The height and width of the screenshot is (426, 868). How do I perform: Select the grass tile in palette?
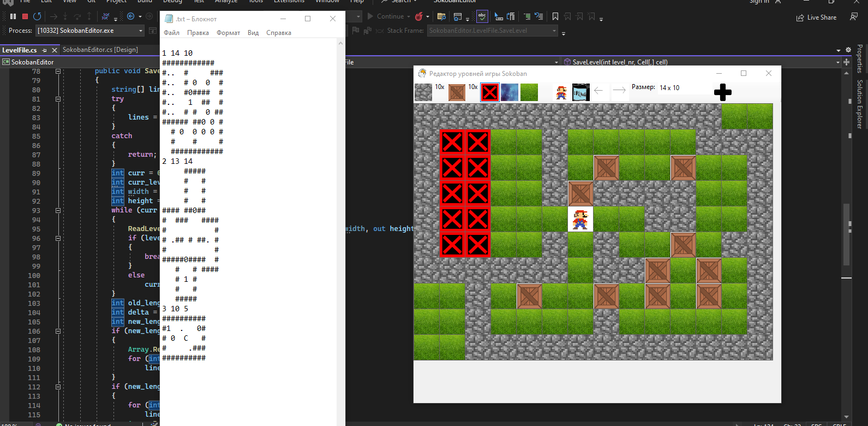(x=529, y=92)
